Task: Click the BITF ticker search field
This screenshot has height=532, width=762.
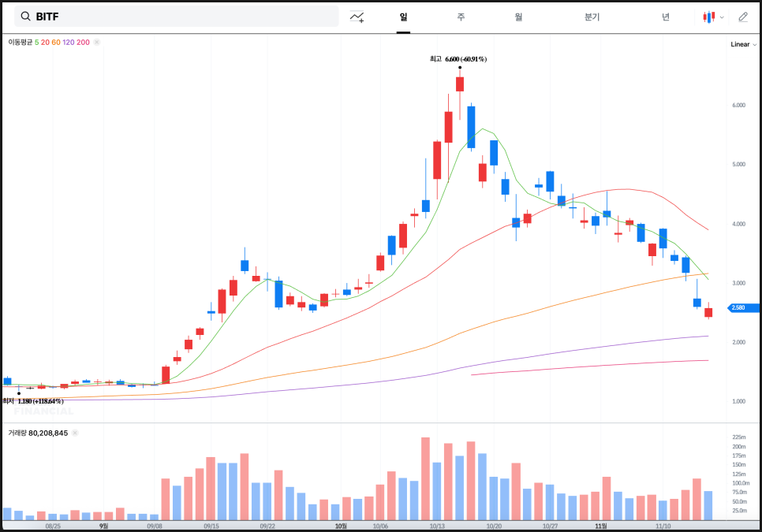Action: click(x=181, y=17)
